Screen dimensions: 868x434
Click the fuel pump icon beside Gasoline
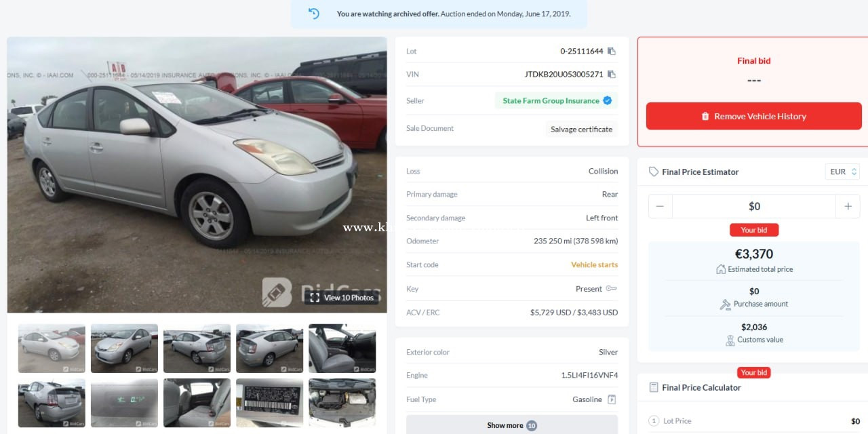[x=612, y=399]
